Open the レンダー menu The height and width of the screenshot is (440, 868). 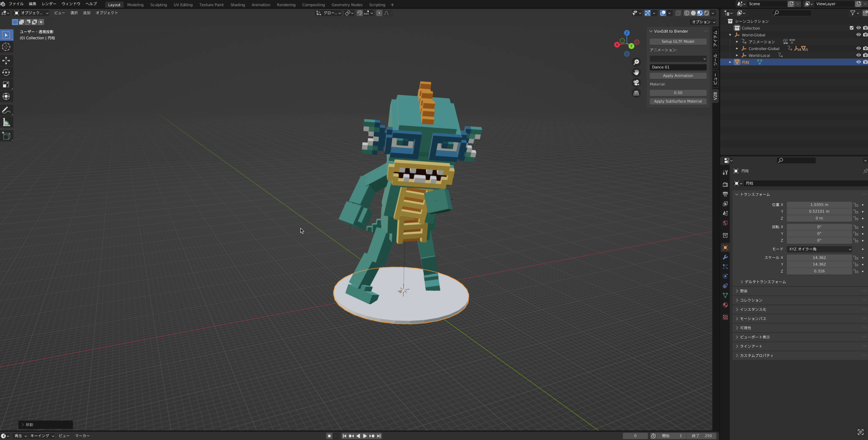point(49,4)
